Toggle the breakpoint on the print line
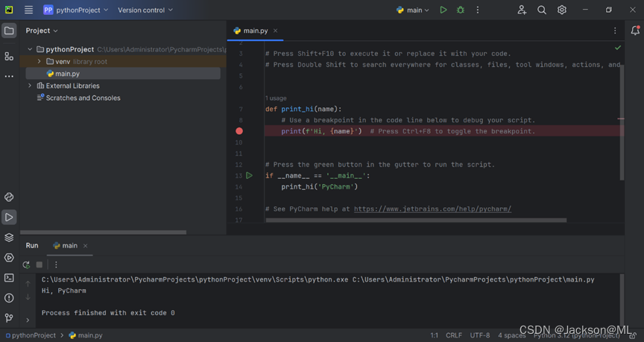 239,131
